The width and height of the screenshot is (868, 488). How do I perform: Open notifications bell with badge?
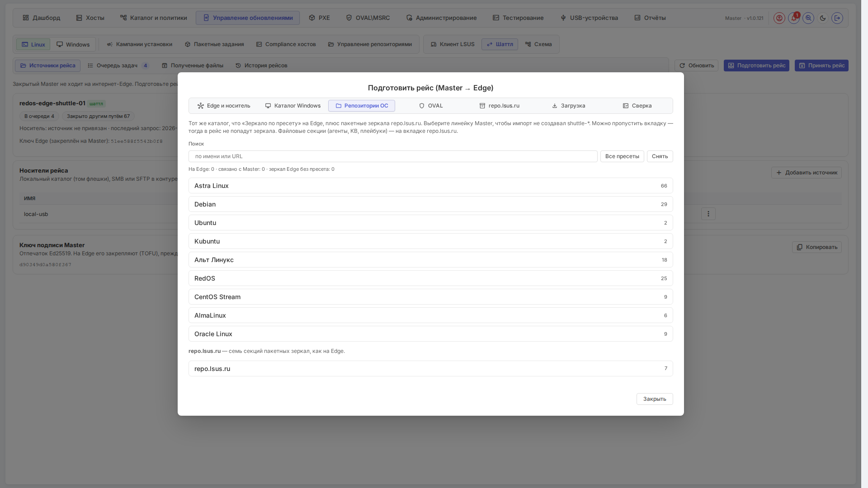pos(794,18)
